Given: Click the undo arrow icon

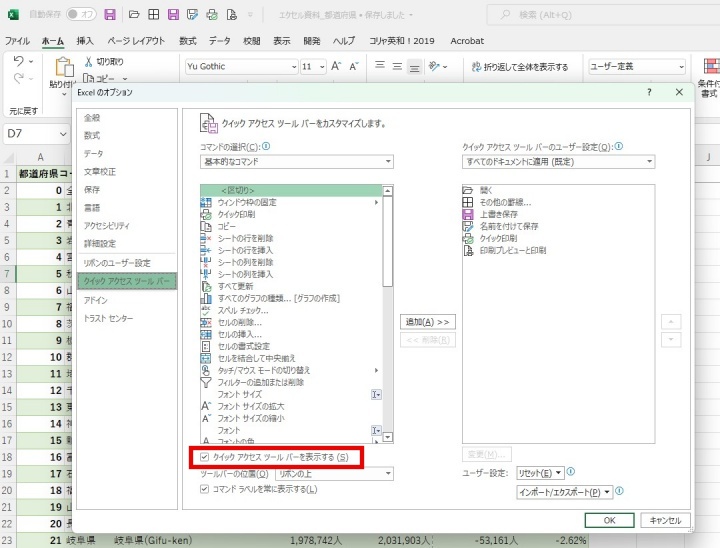Looking at the screenshot, I should [x=18, y=61].
